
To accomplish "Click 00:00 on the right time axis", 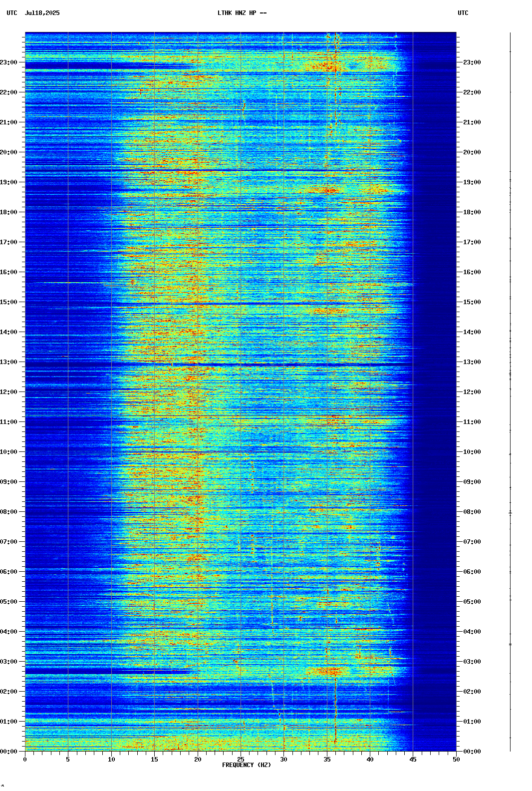I will click(x=472, y=752).
